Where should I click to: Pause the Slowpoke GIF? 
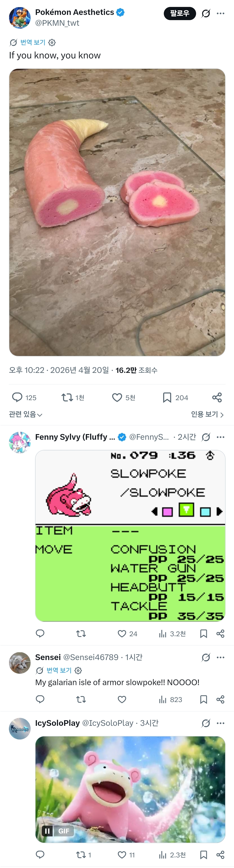(47, 831)
